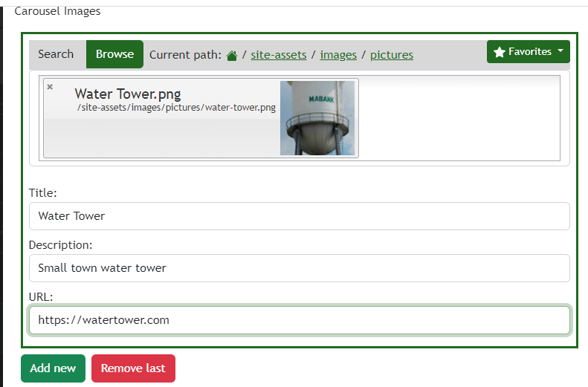Select the Water Tower.png file name
Screen dimensions: 588x387
[127, 94]
